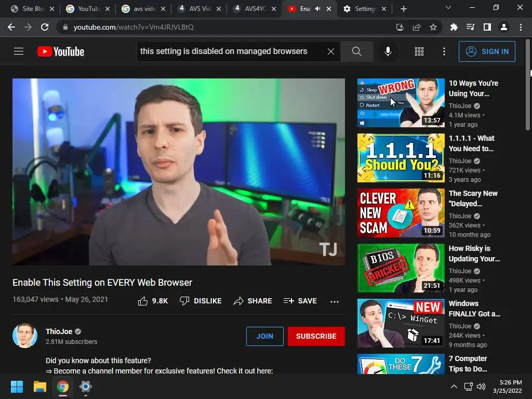Dislike the video

click(x=201, y=301)
